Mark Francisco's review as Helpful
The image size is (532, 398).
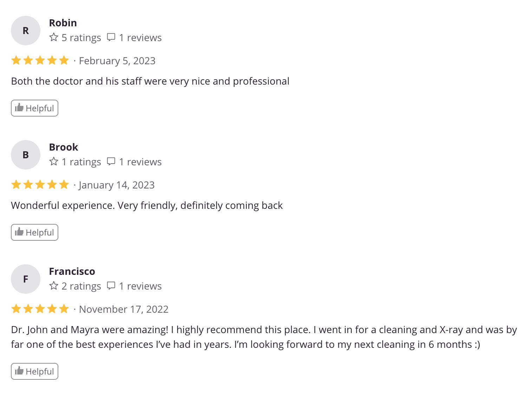tap(34, 371)
